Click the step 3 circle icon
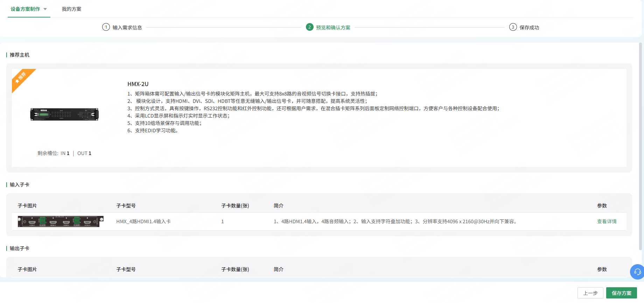Viewport: 644px width, 303px height. pyautogui.click(x=513, y=27)
